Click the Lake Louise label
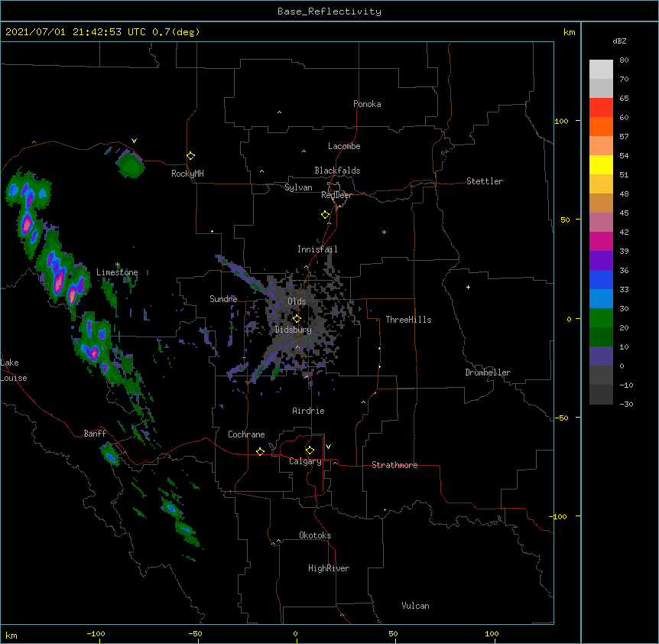The width and height of the screenshot is (659, 644). (x=14, y=370)
